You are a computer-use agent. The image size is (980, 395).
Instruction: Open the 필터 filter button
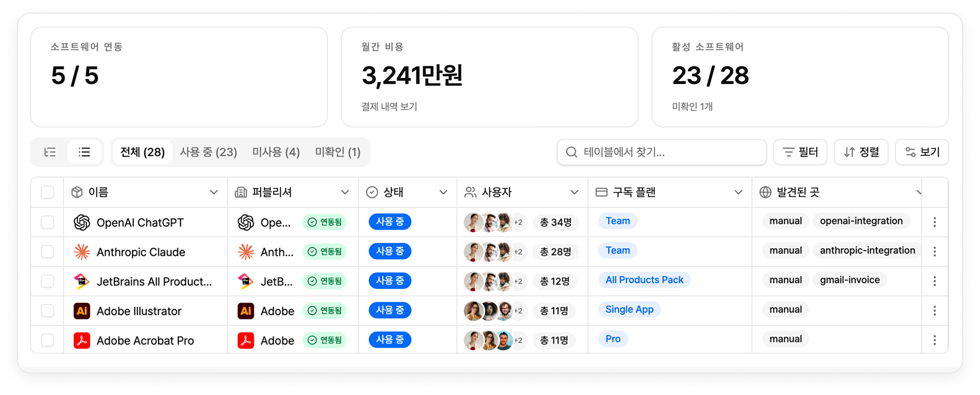pos(801,152)
